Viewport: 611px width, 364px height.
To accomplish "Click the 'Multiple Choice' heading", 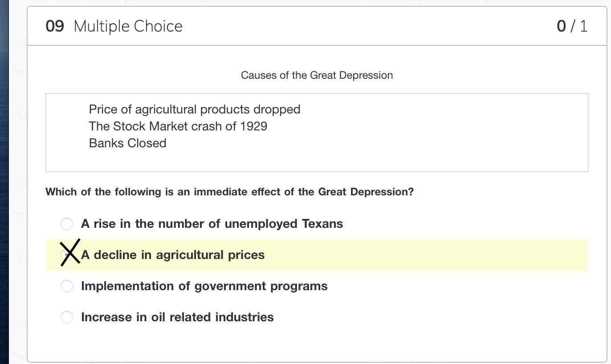I will click(128, 26).
